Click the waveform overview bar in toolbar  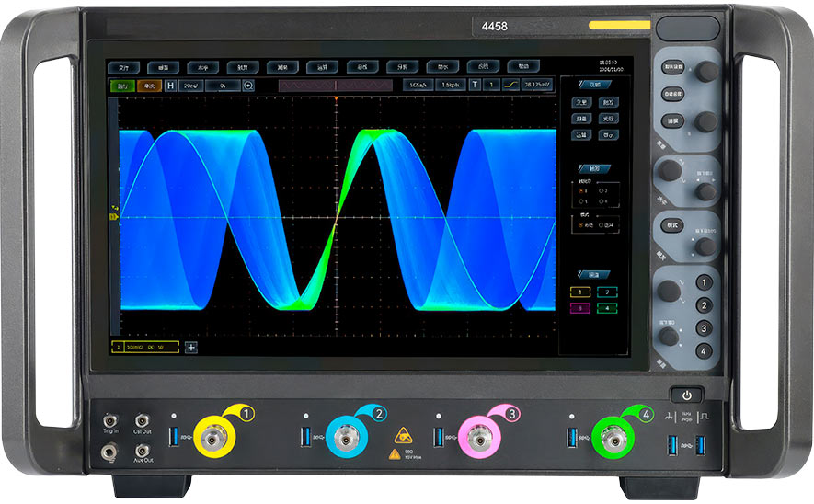pos(336,86)
